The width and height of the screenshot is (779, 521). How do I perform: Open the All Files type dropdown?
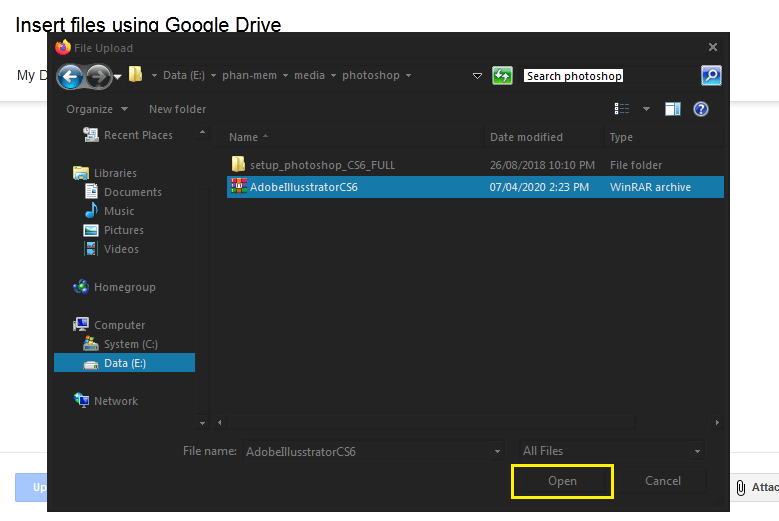[612, 451]
